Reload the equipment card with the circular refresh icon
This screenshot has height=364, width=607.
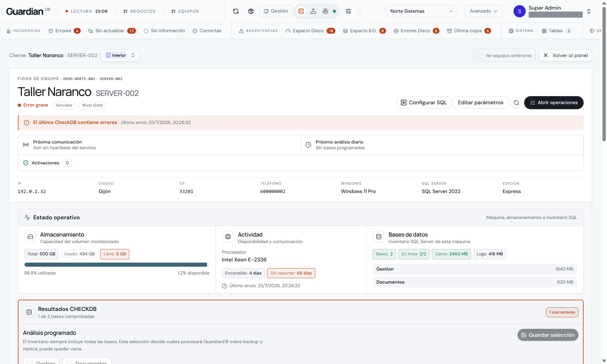(x=516, y=103)
